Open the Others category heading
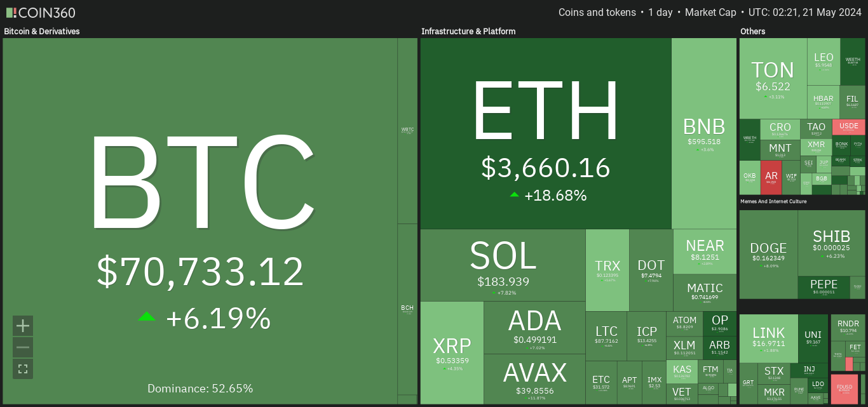Screen dimensions: 868x407 click(x=753, y=31)
